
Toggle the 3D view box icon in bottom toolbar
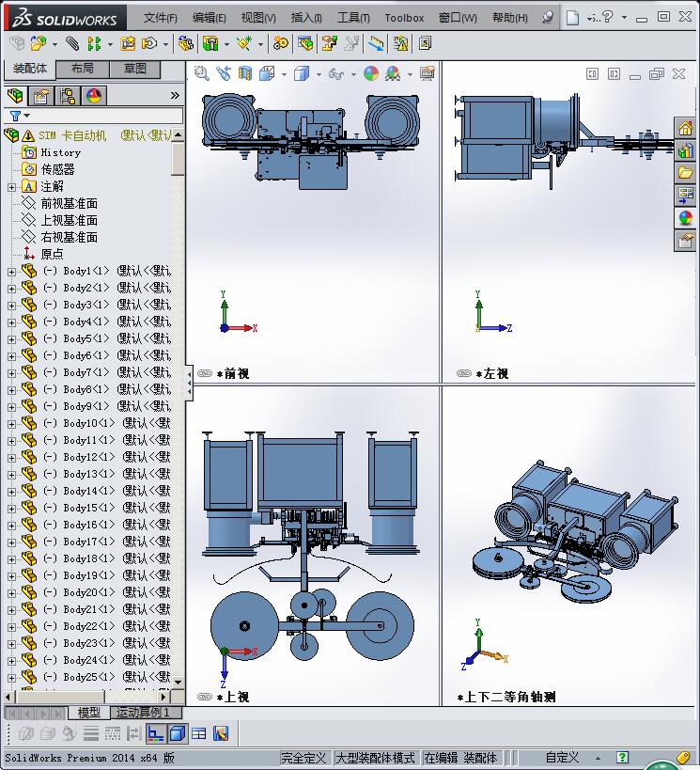(x=177, y=733)
